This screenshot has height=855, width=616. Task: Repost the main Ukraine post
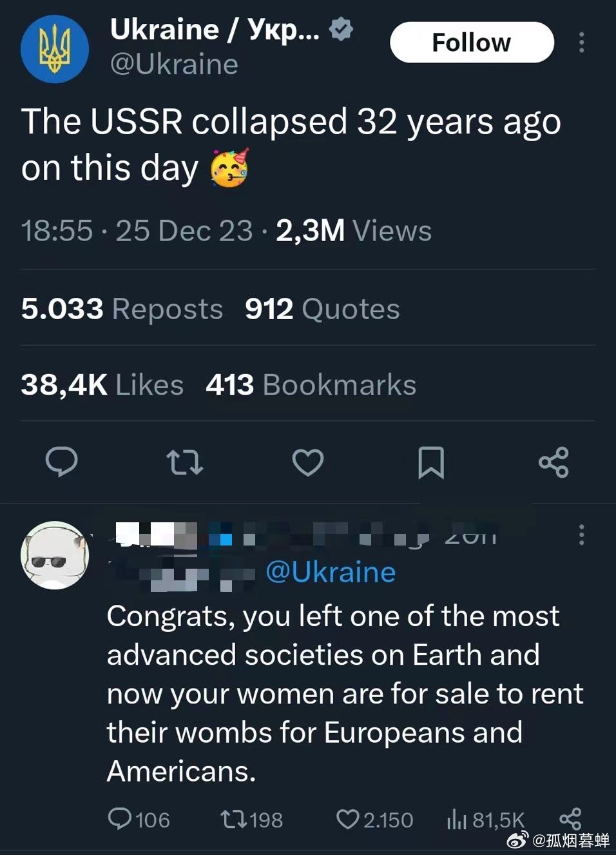coord(185,462)
